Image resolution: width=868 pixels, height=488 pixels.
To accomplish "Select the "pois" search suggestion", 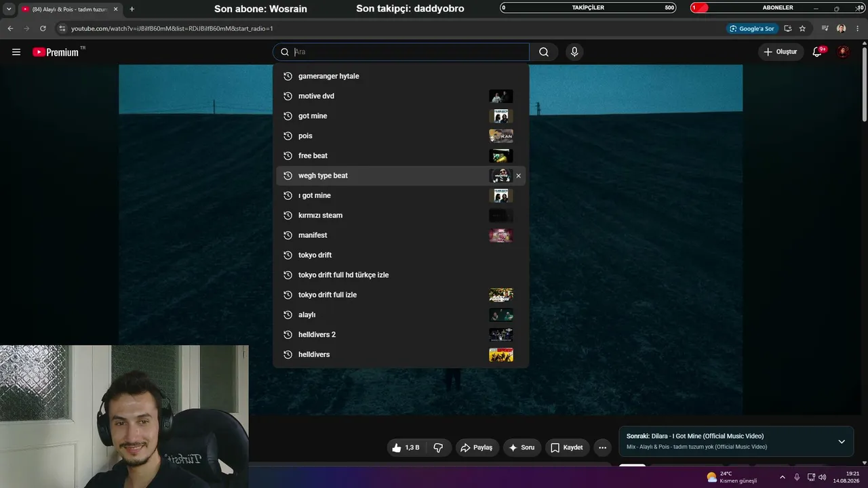I will tap(401, 136).
